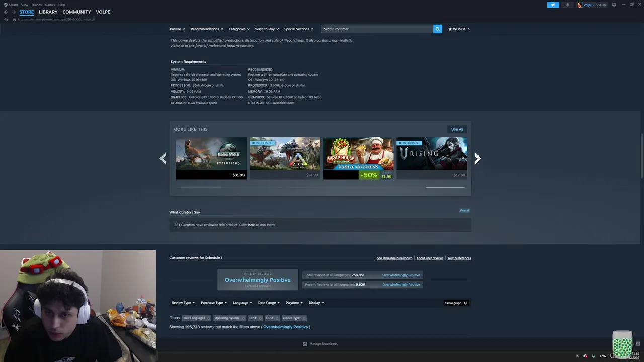644x362 pixels.
Task: Open the Wishlist star link
Action: point(459,29)
